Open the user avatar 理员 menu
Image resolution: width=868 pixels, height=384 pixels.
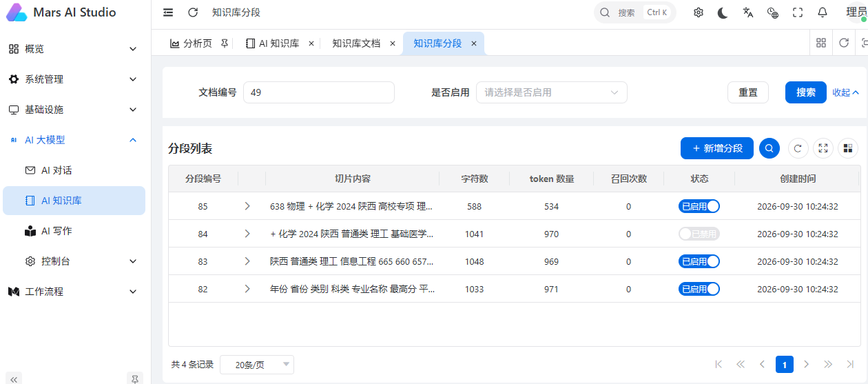[856, 12]
